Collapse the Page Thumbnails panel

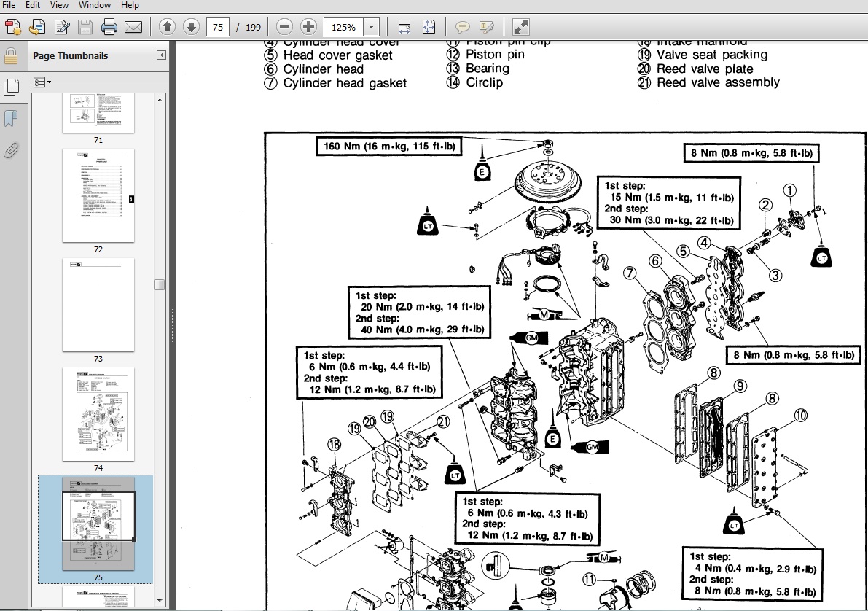[x=161, y=55]
